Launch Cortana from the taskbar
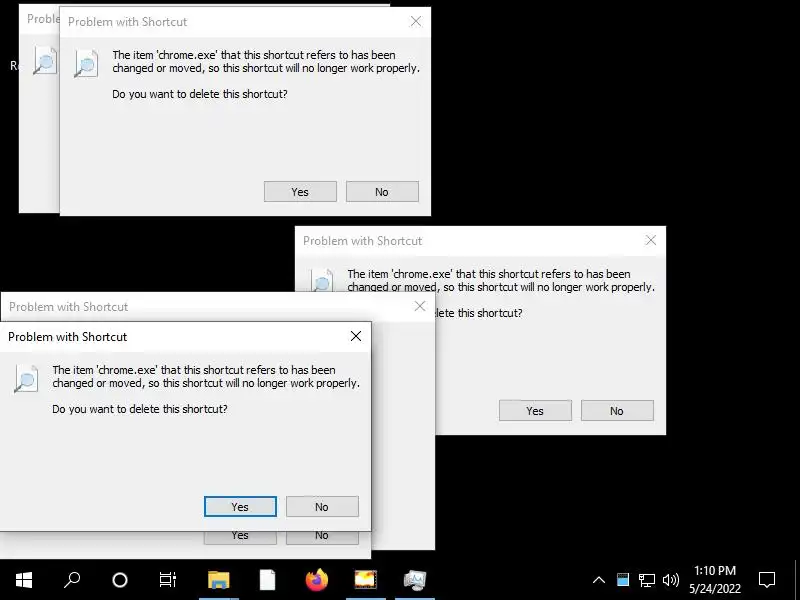Image resolution: width=800 pixels, height=600 pixels. [120, 580]
